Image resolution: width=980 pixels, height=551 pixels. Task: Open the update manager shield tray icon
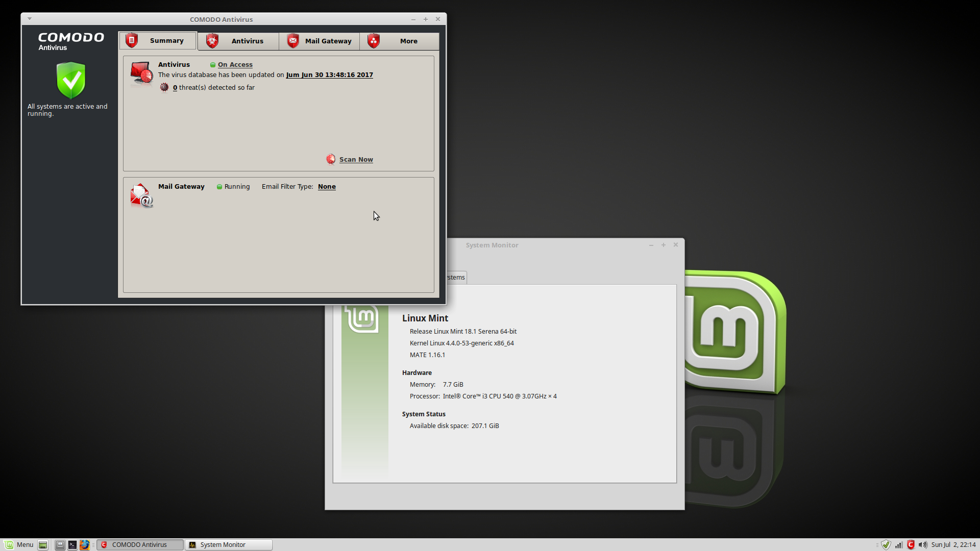[886, 545]
